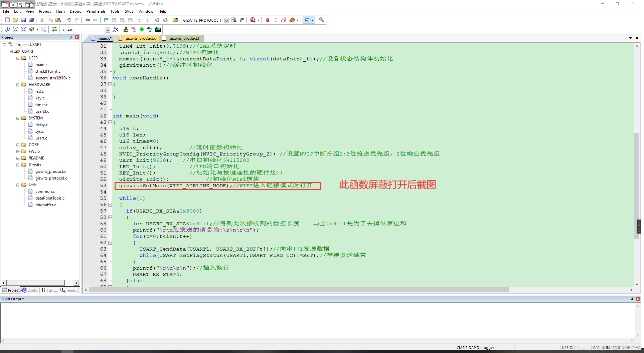Screen dimensions: 644x353
Task: Switch to the gizwits_product.h tab
Action: pos(182,38)
